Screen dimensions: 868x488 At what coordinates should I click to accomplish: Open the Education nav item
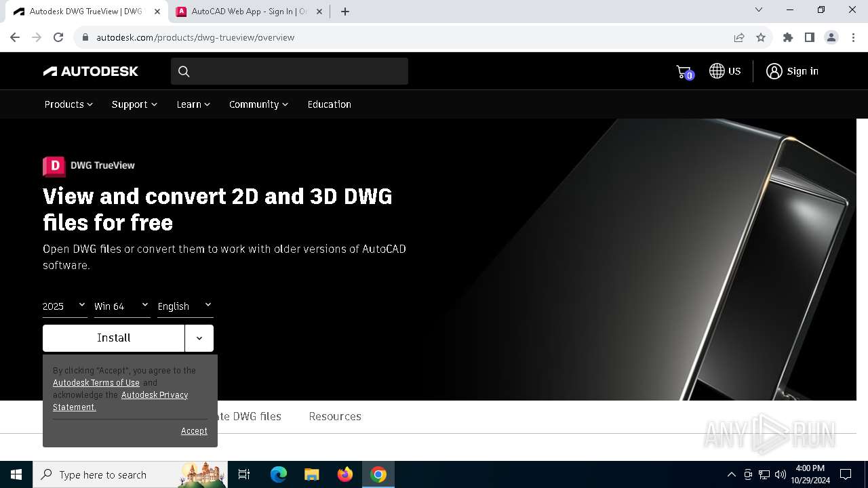tap(329, 104)
